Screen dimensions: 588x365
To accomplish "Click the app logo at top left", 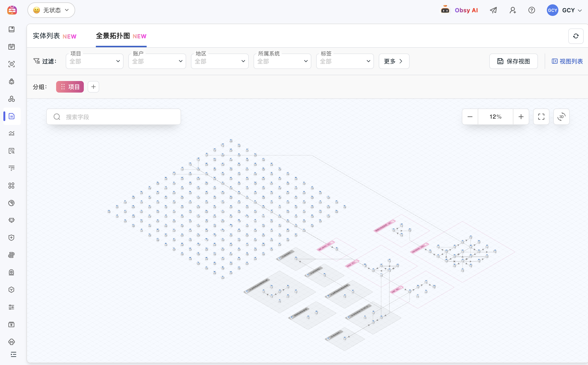I will pos(12,10).
